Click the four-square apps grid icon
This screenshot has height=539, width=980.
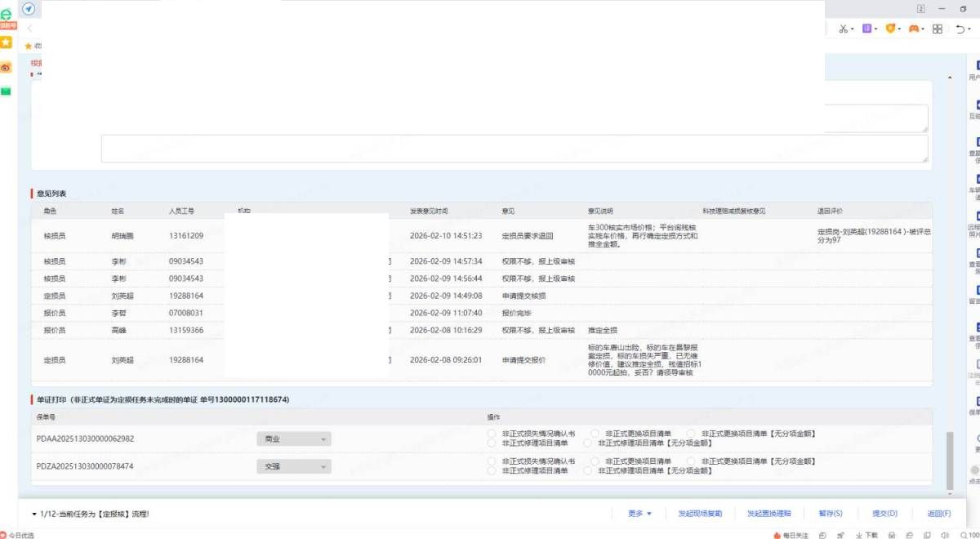click(x=938, y=29)
